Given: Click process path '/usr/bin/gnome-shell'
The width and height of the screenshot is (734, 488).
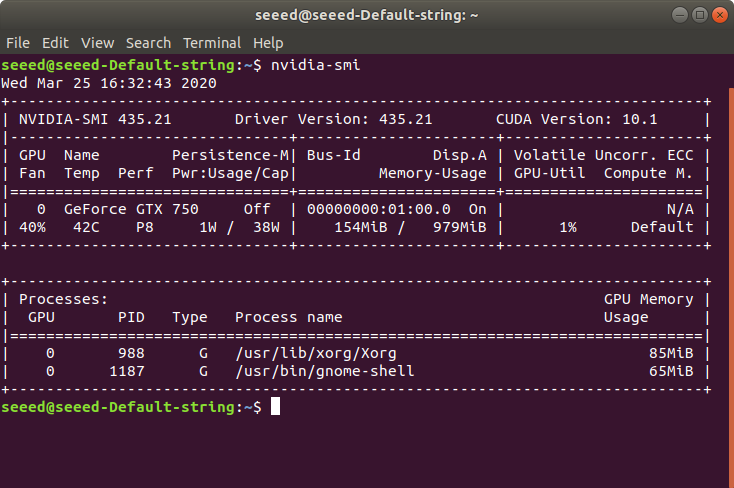Looking at the screenshot, I should (324, 371).
